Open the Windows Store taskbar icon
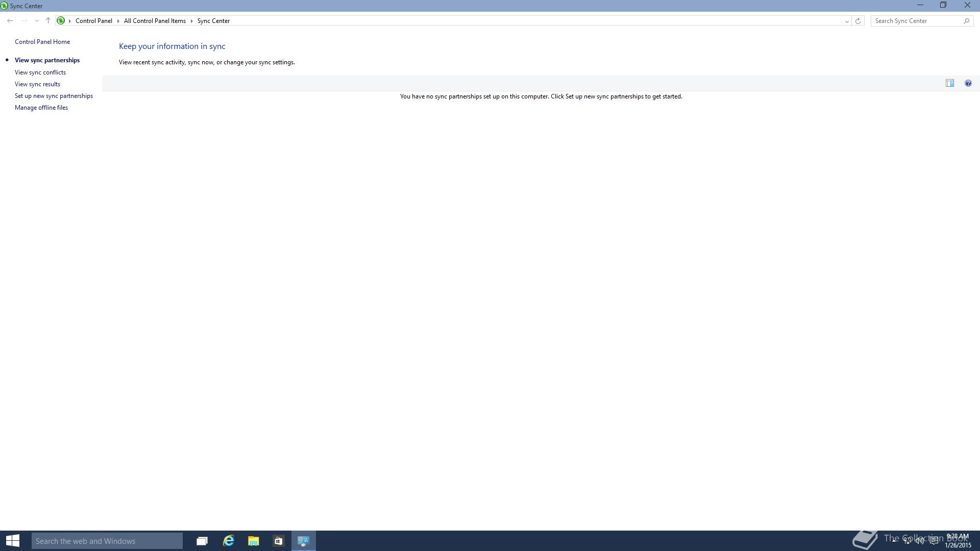The image size is (980, 551). [x=278, y=541]
